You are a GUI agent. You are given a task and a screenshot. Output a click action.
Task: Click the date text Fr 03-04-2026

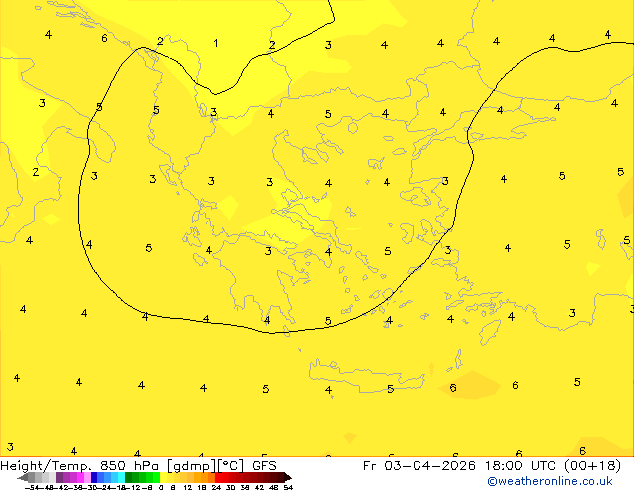419,466
